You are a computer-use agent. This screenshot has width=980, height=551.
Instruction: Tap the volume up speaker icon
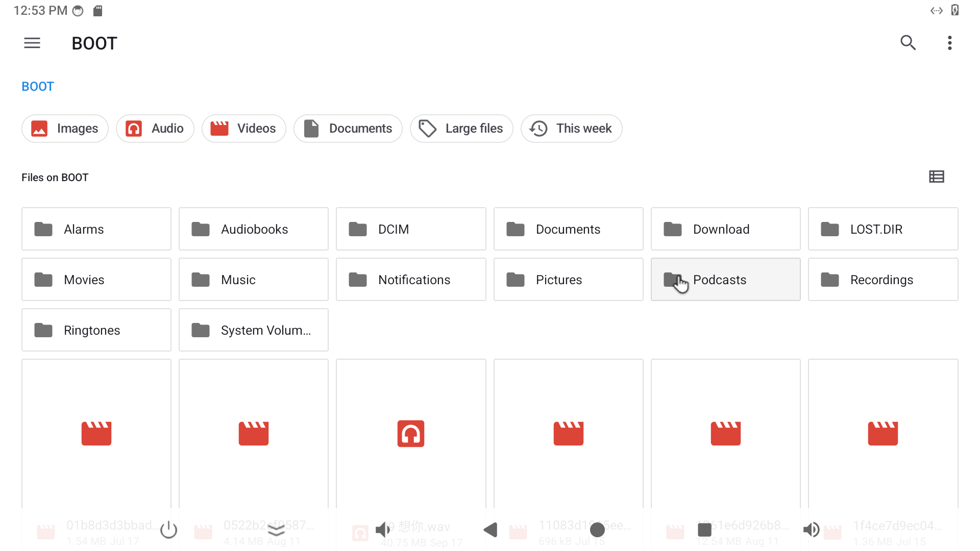point(811,530)
